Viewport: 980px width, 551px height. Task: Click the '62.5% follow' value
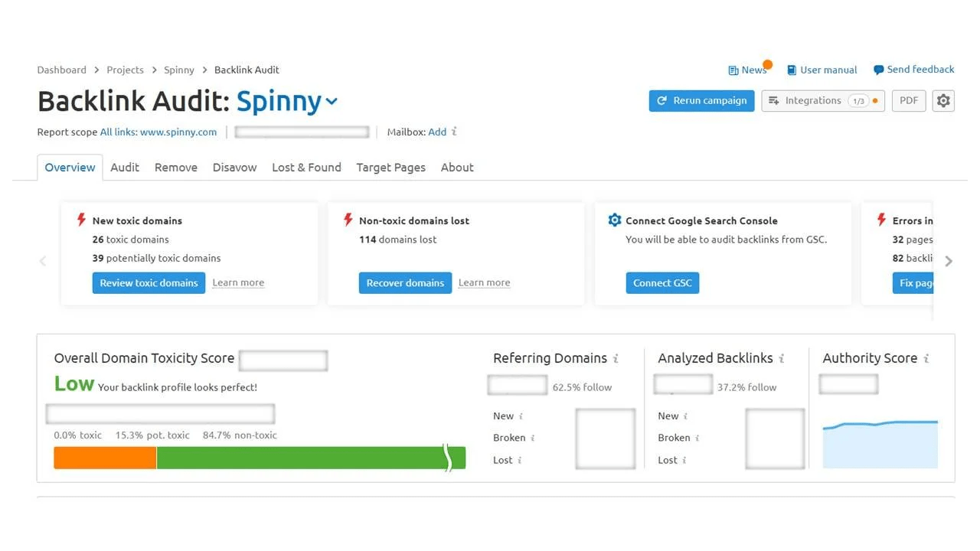[x=582, y=387]
